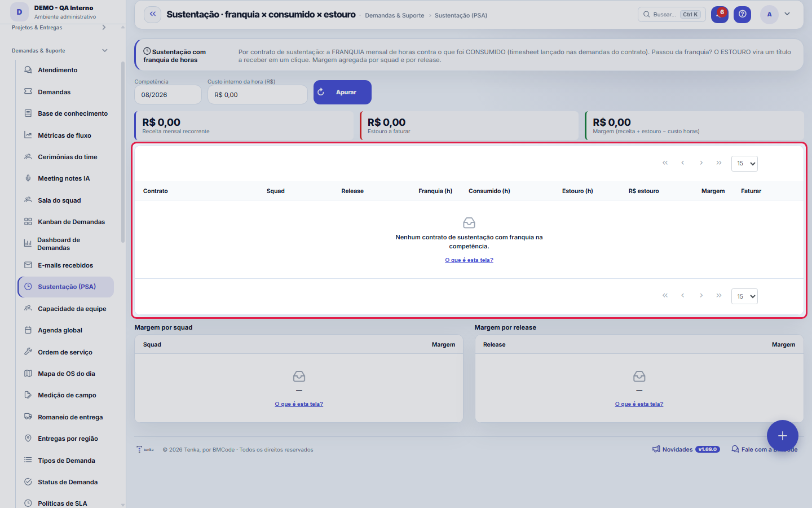
Task: Click the Apurar button
Action: coord(342,92)
